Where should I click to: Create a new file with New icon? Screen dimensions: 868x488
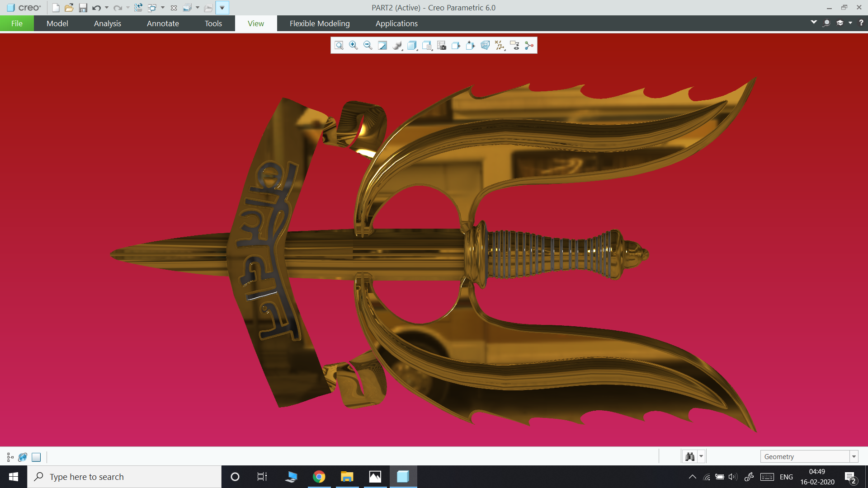pos(56,8)
